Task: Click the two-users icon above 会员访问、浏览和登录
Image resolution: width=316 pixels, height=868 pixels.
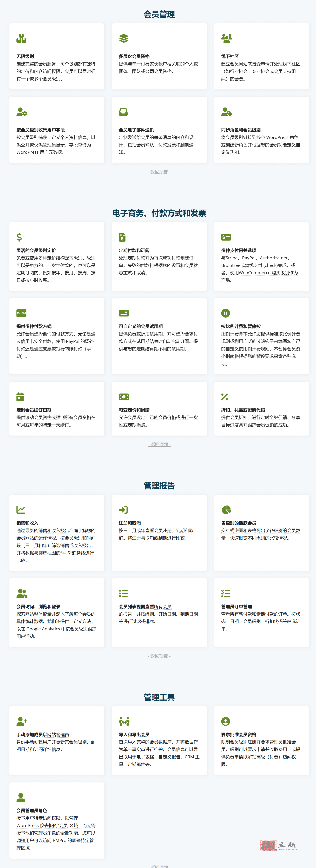Action: click(x=22, y=593)
